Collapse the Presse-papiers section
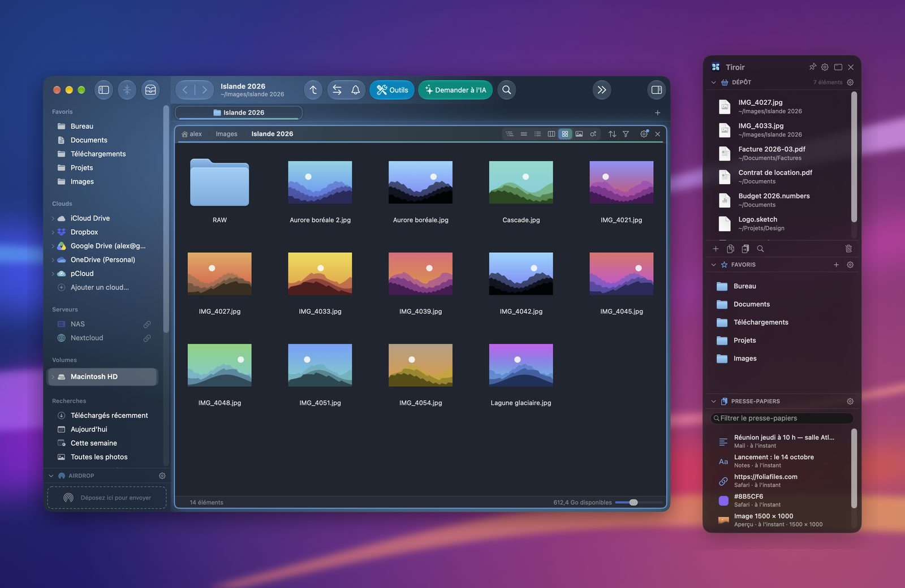 coord(713,401)
